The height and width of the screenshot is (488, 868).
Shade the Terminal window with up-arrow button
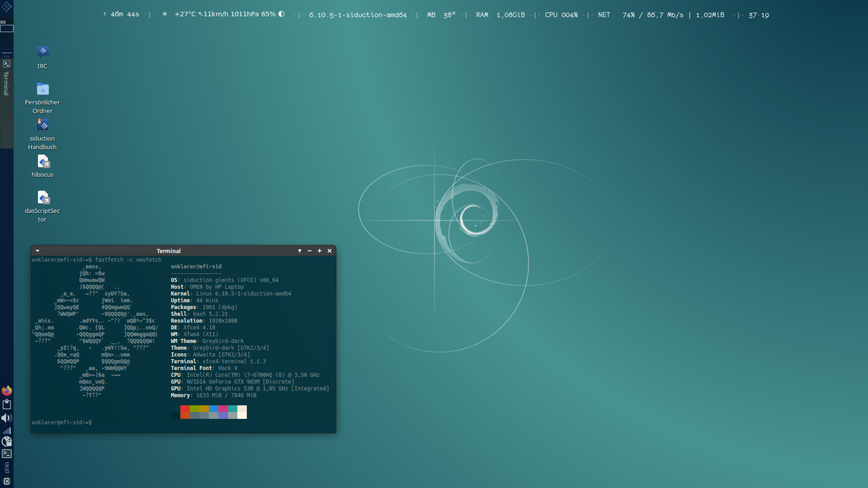300,251
